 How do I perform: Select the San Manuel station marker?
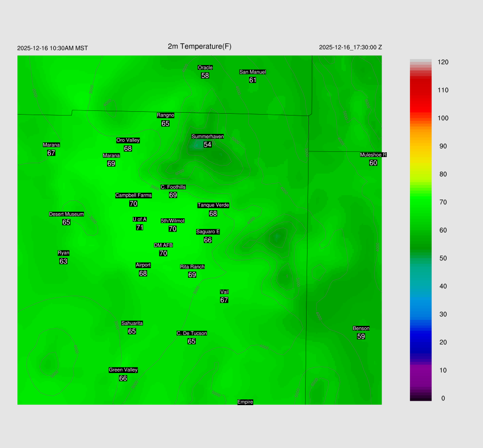[x=253, y=72]
